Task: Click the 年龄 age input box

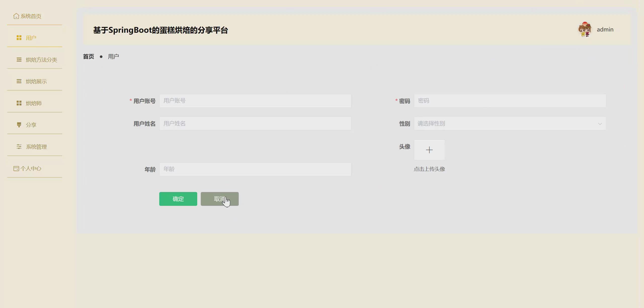Action: (255, 169)
